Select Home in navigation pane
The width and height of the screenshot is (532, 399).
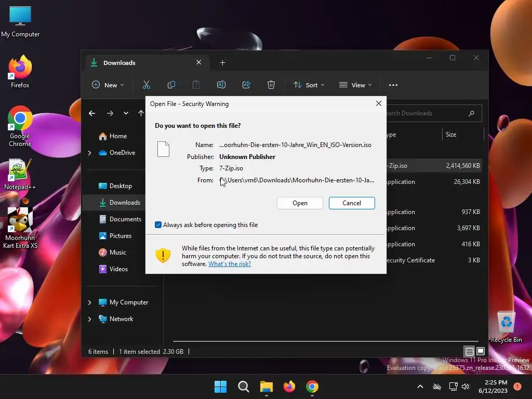pyautogui.click(x=117, y=136)
